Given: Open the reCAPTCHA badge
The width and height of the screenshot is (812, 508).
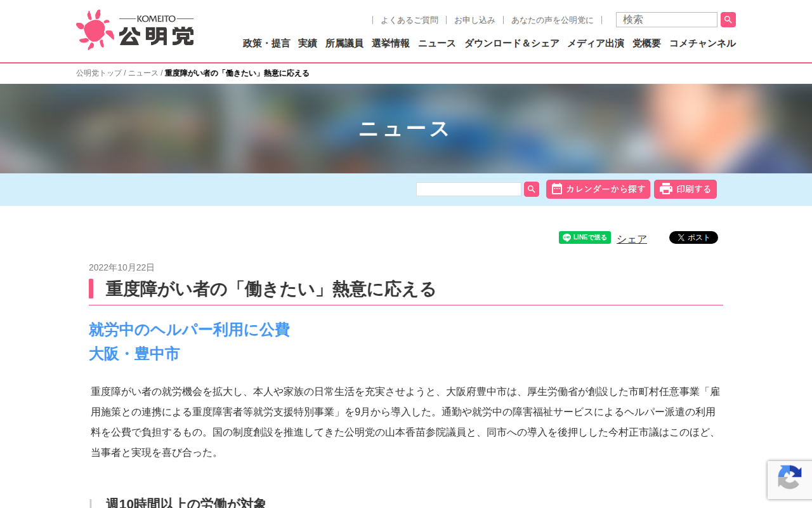Looking at the screenshot, I should tap(790, 480).
